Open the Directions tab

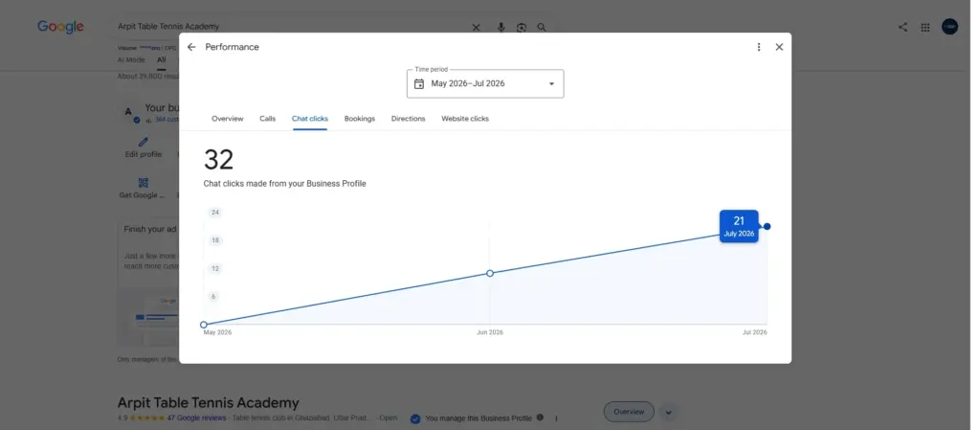(408, 119)
